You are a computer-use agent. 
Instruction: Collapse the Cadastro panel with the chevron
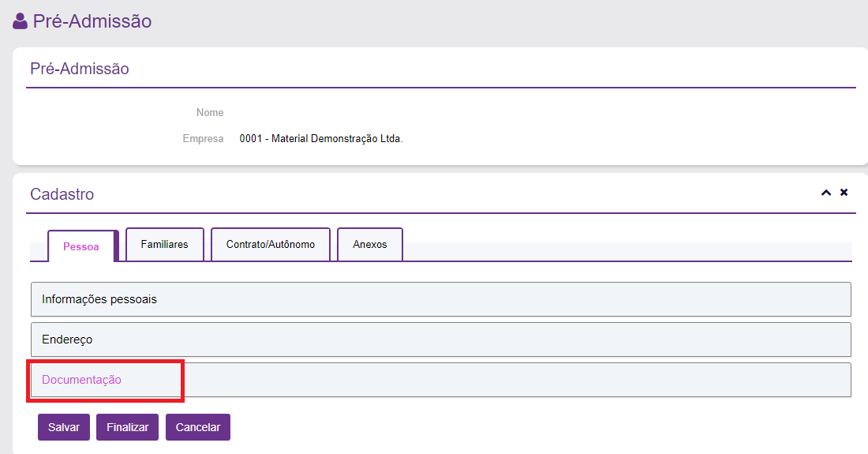coord(826,193)
